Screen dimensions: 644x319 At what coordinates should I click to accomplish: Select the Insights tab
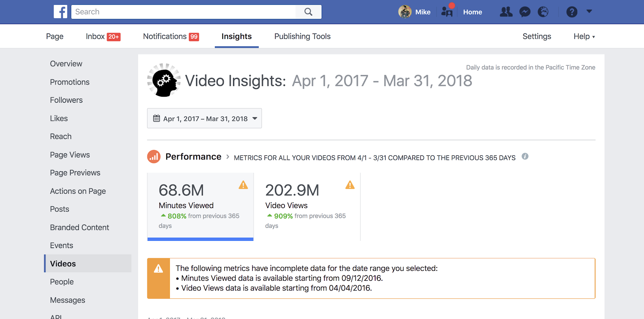pyautogui.click(x=237, y=36)
